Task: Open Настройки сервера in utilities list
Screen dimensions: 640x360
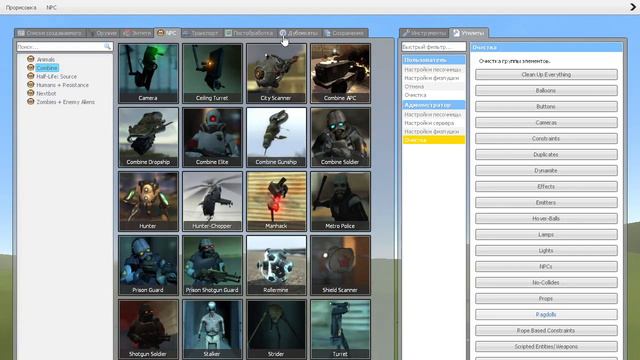Action: pos(433,123)
